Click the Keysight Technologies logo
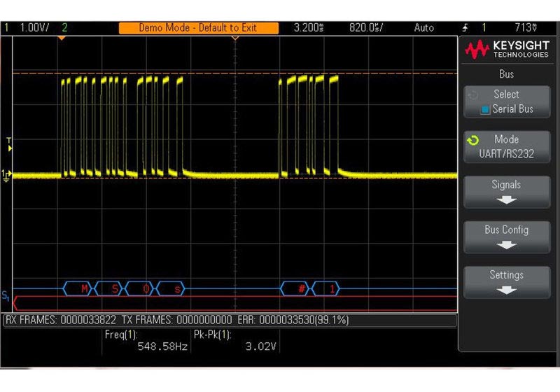The height and width of the screenshot is (392, 560). (x=507, y=49)
